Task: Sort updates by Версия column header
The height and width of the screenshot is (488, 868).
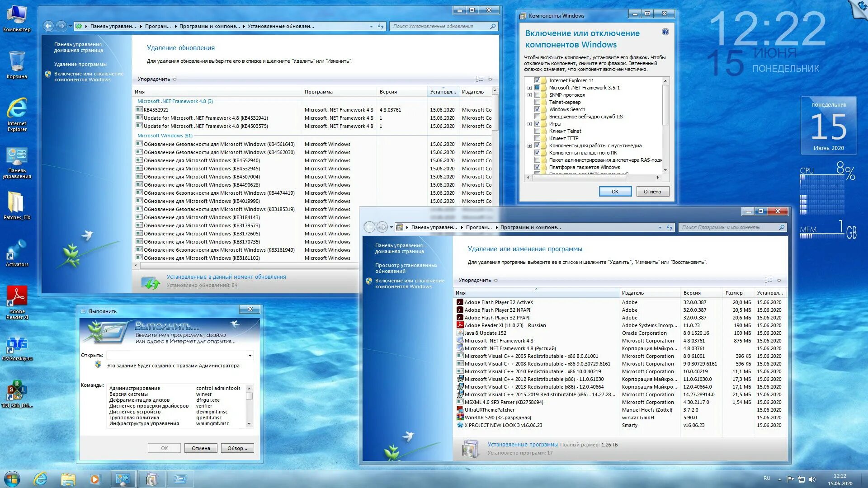Action: (402, 92)
